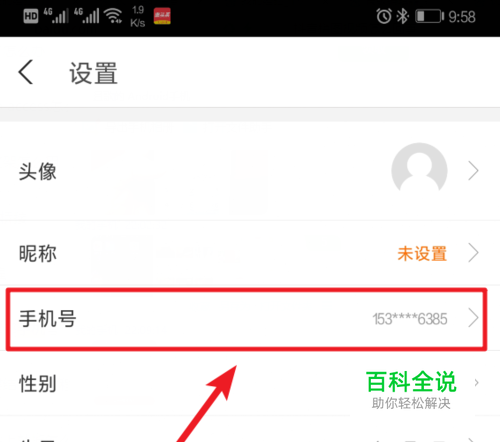
Task: Select the 头像 label
Action: point(37,172)
